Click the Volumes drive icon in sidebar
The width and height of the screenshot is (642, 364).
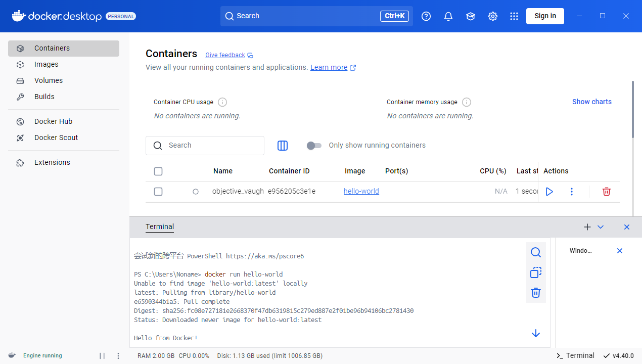pyautogui.click(x=20, y=81)
